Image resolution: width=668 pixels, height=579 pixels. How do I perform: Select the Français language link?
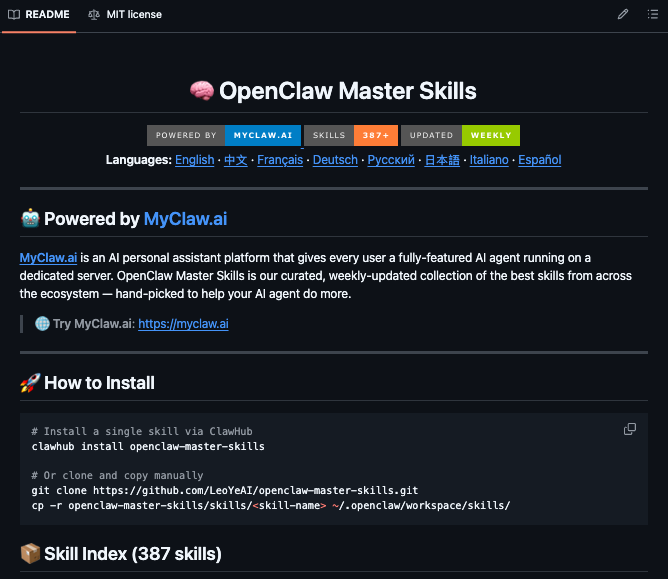pyautogui.click(x=280, y=160)
